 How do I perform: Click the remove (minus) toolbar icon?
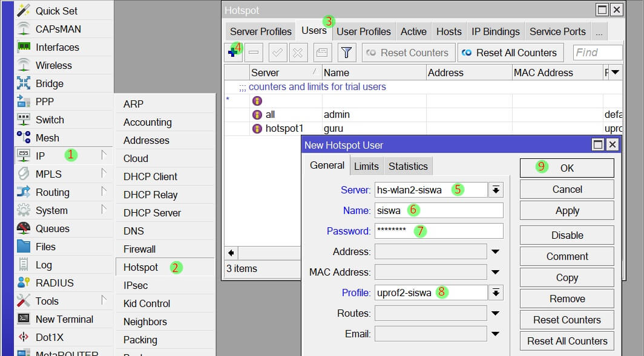254,53
